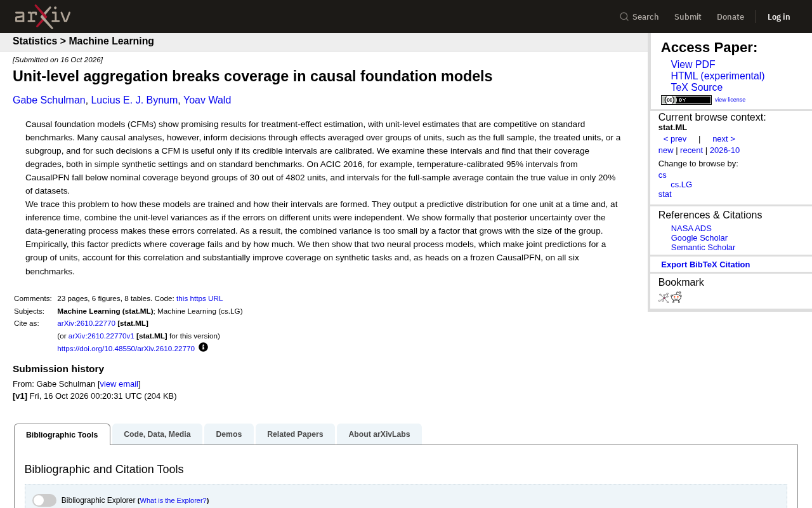Viewport: 812px width, 508px height.
Task: Share paper via the Reddit icon
Action: [x=676, y=297]
